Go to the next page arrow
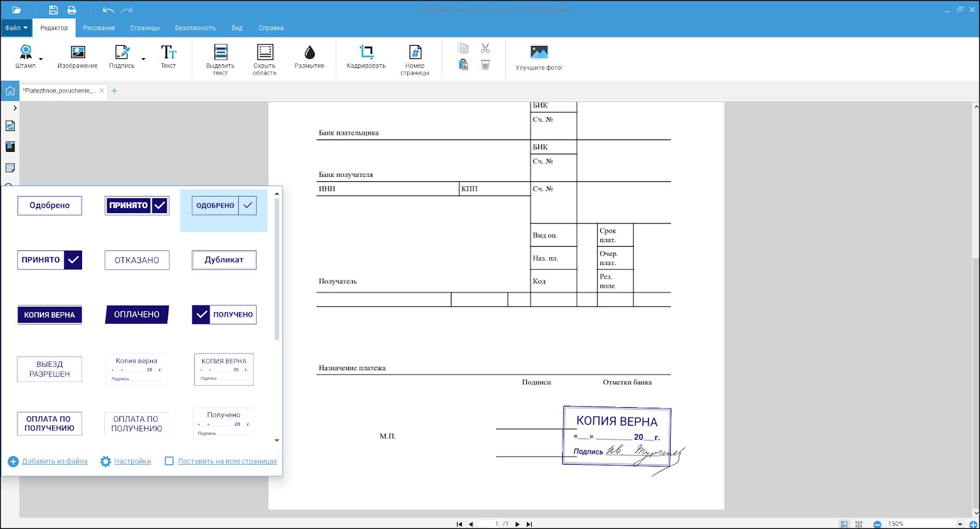Viewport: 980px width, 529px height. click(518, 524)
